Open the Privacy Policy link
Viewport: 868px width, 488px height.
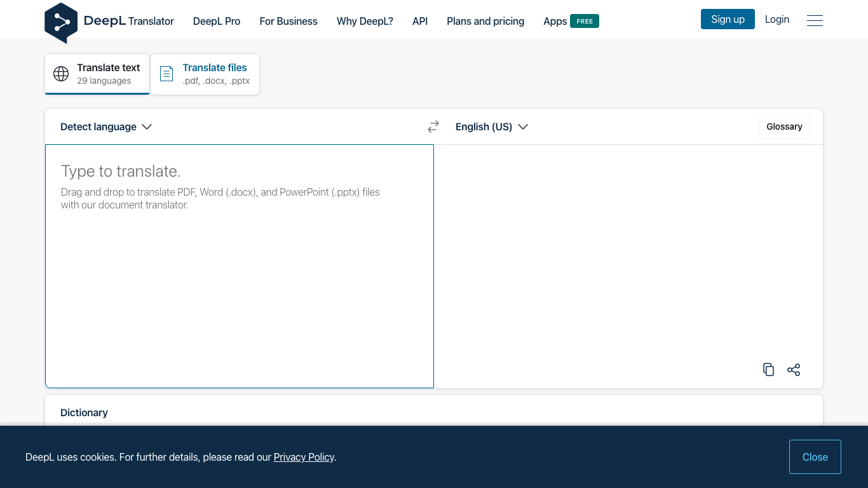point(304,457)
